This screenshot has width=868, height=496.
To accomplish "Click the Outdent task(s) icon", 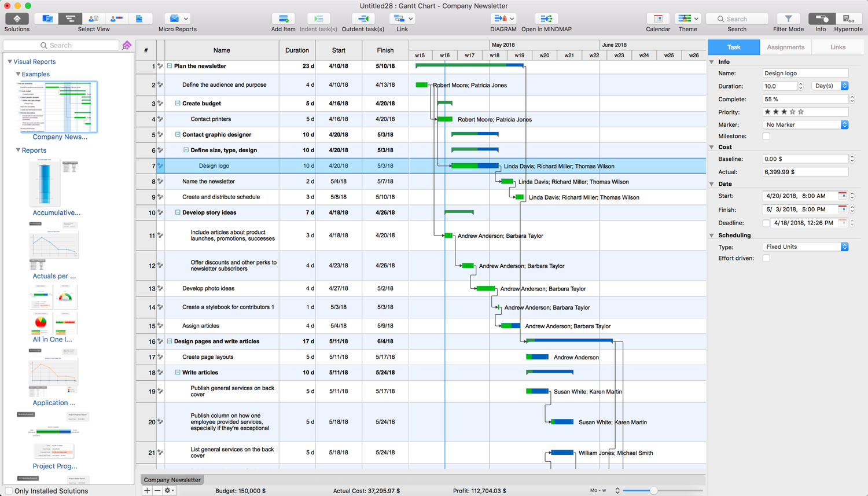I will (363, 19).
